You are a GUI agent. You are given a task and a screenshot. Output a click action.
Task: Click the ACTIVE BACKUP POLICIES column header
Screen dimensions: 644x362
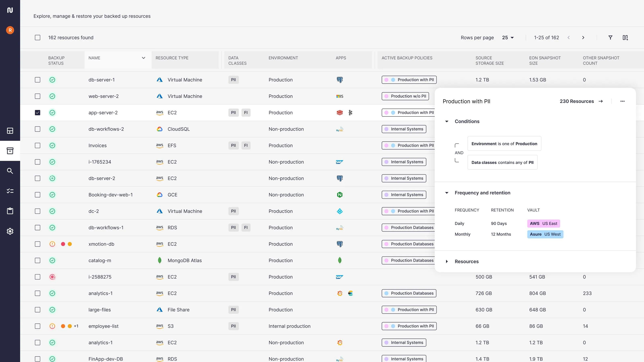click(407, 58)
